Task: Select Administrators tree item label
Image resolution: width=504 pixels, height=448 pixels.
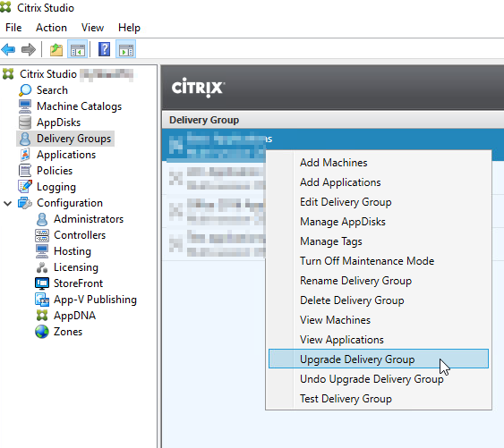Action: [89, 219]
